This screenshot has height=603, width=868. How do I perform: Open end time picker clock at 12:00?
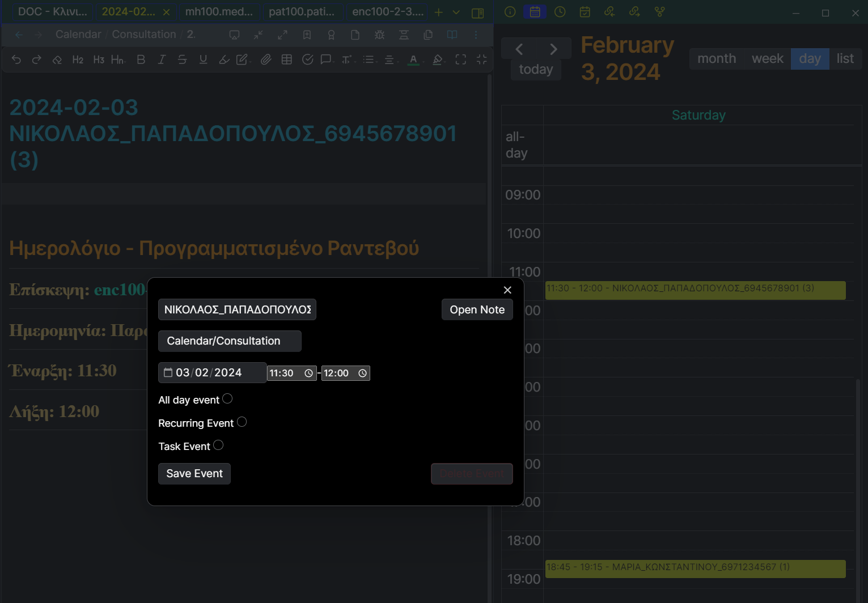(x=362, y=373)
